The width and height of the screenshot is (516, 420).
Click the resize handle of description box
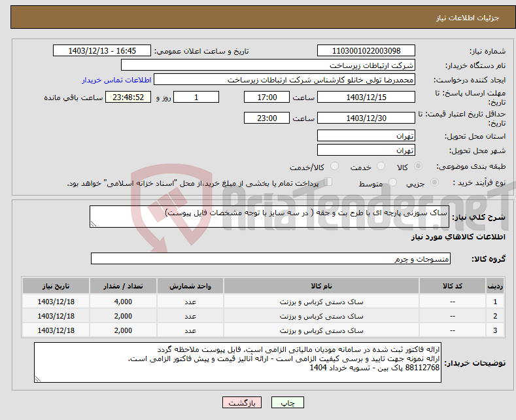(94, 224)
